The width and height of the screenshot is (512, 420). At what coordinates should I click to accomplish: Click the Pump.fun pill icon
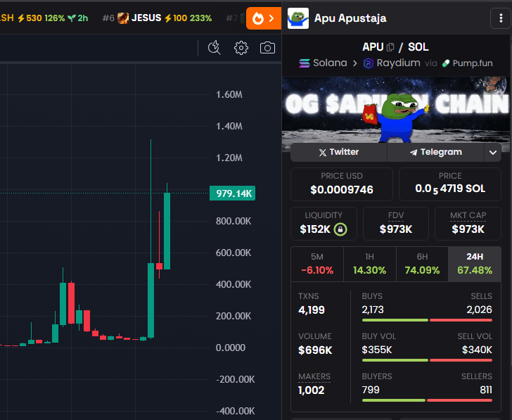(x=446, y=63)
